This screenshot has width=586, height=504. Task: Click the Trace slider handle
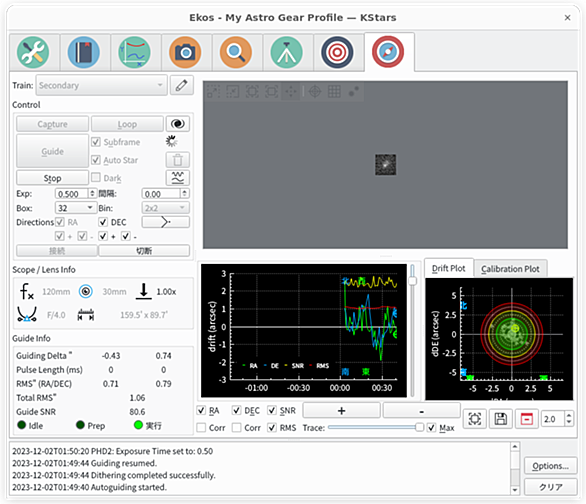[x=419, y=427]
